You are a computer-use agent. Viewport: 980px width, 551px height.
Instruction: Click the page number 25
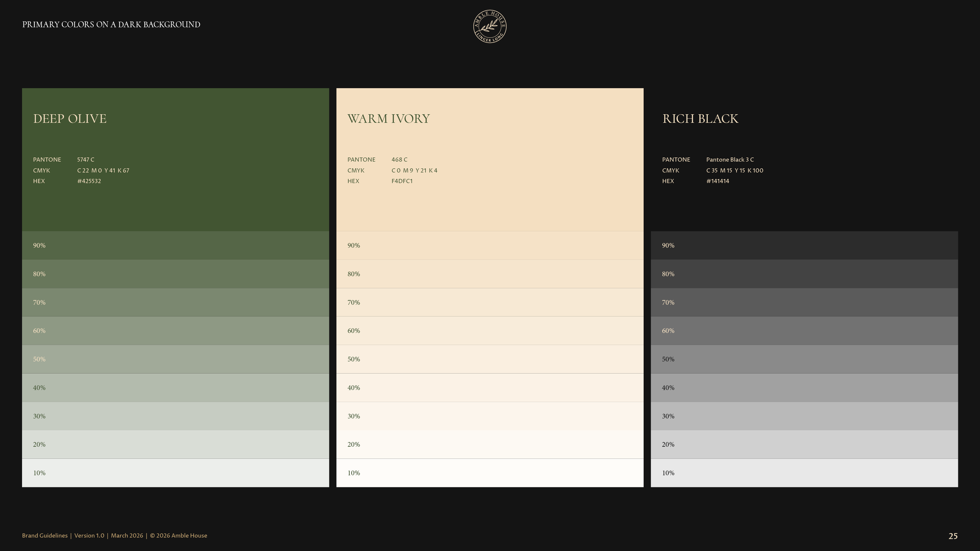coord(953,536)
